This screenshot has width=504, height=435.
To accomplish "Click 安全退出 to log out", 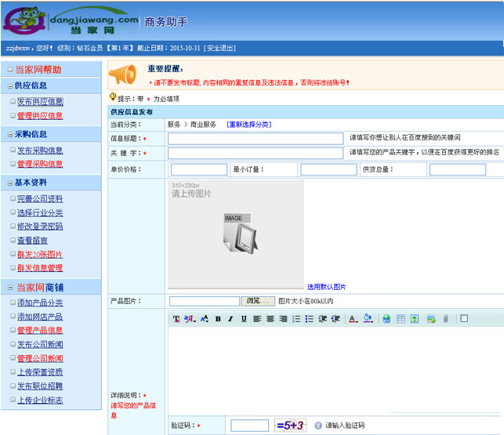I will 219,49.
